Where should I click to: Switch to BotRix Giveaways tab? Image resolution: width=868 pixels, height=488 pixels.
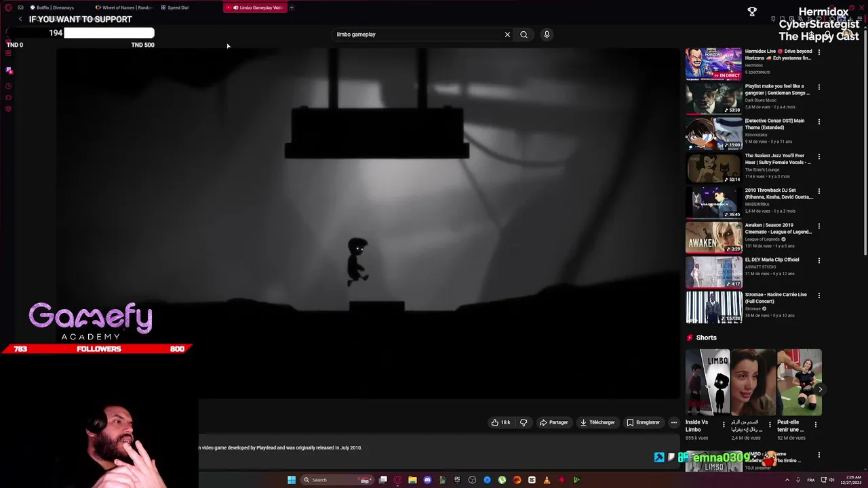55,7
